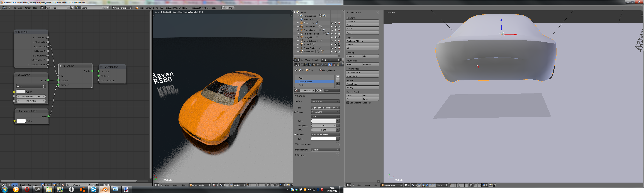Open the Texture properties tab icon
644x193 pixels.
tap(334, 65)
